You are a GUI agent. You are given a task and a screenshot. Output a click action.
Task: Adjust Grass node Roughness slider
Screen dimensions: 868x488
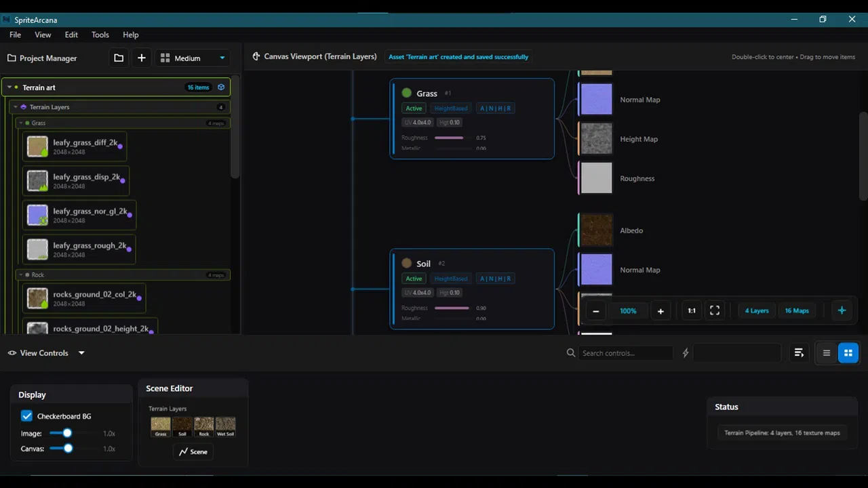[452, 138]
